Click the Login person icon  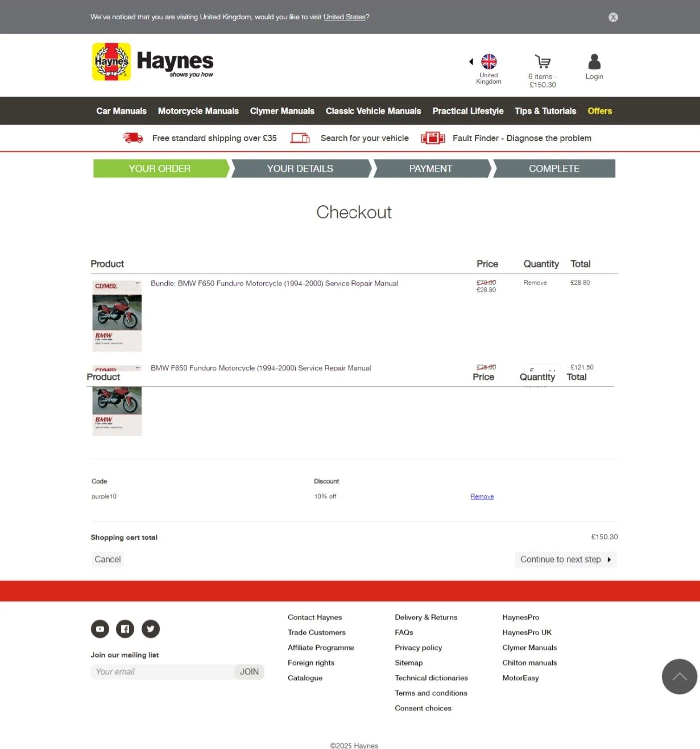click(594, 62)
